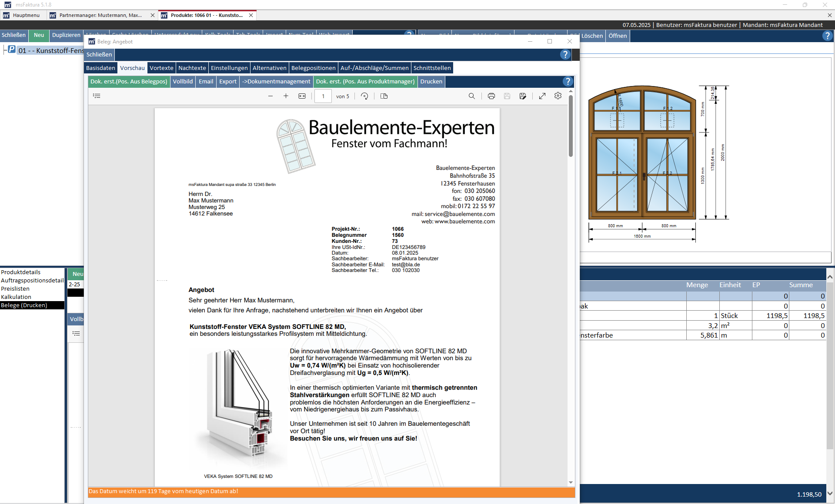Click the PDF preview vertical scrollbar thumb
835x504 pixels.
coord(571,126)
